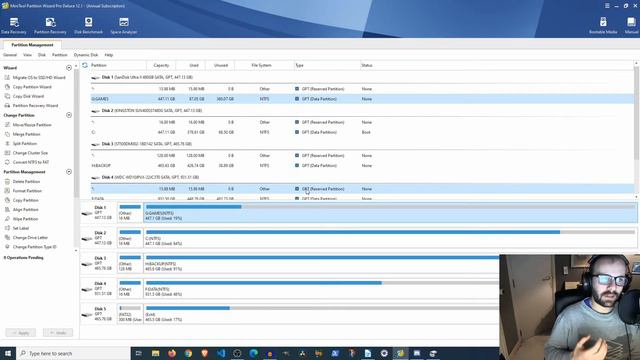Choose the Split Partition action
The height and width of the screenshot is (360, 640).
click(x=21, y=144)
